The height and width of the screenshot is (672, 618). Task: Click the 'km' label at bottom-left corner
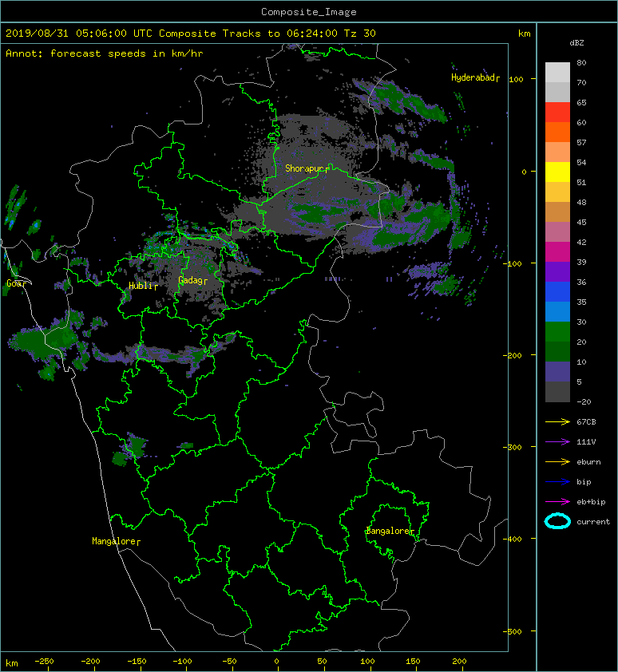12,663
